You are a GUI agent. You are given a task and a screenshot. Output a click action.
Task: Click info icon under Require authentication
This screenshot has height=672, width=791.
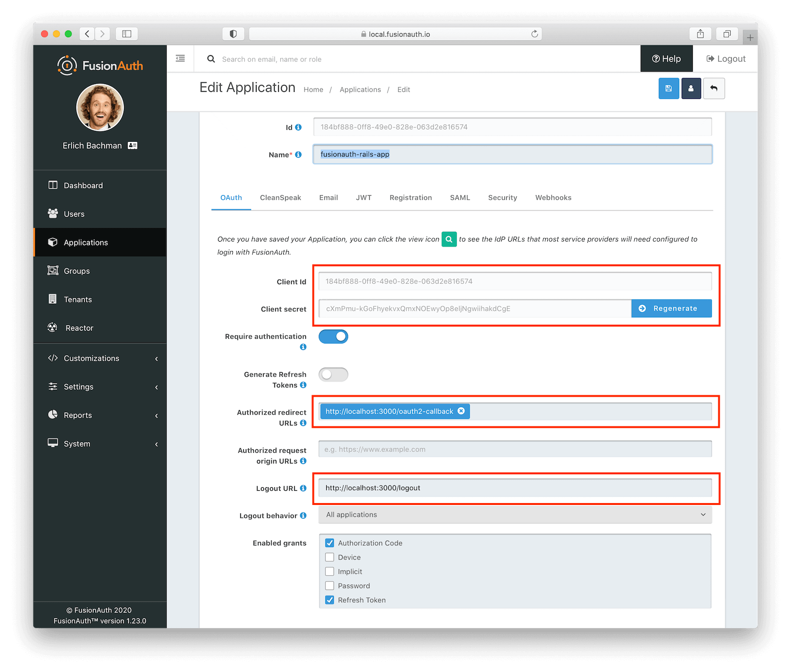tap(303, 347)
